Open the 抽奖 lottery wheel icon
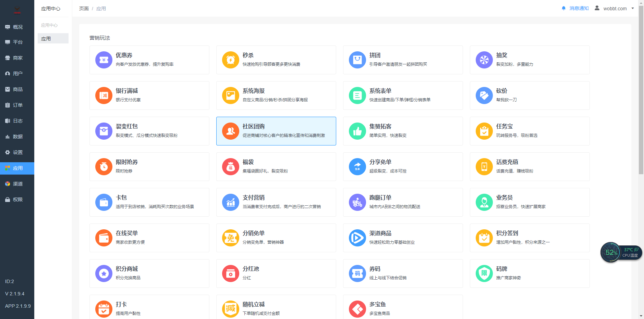Viewport: 644px width, 319px height. 484,60
